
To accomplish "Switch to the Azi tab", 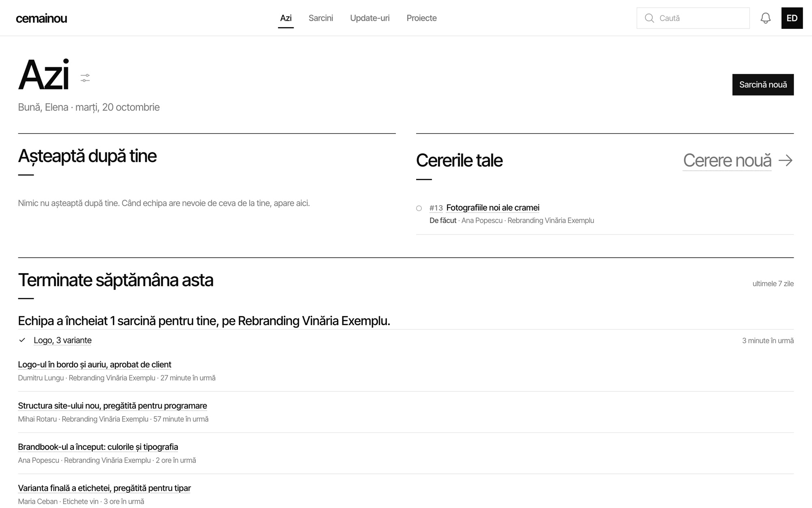I will (286, 18).
